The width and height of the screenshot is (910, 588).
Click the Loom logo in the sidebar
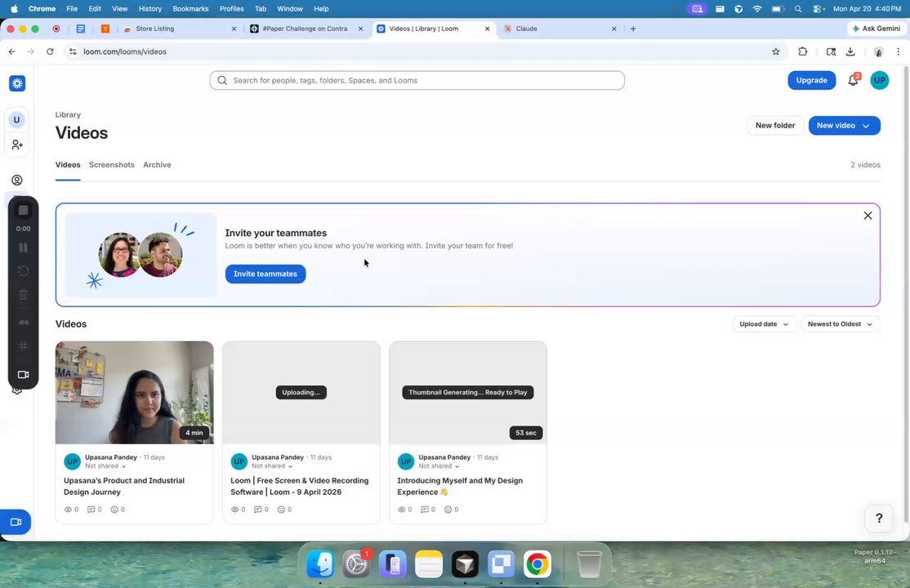coord(17,83)
